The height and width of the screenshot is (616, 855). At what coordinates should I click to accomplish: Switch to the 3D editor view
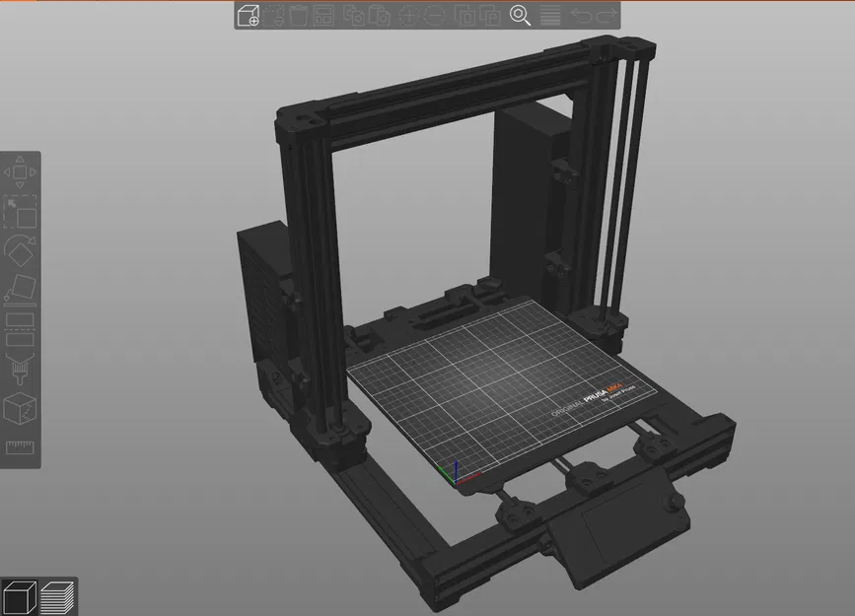click(20, 596)
